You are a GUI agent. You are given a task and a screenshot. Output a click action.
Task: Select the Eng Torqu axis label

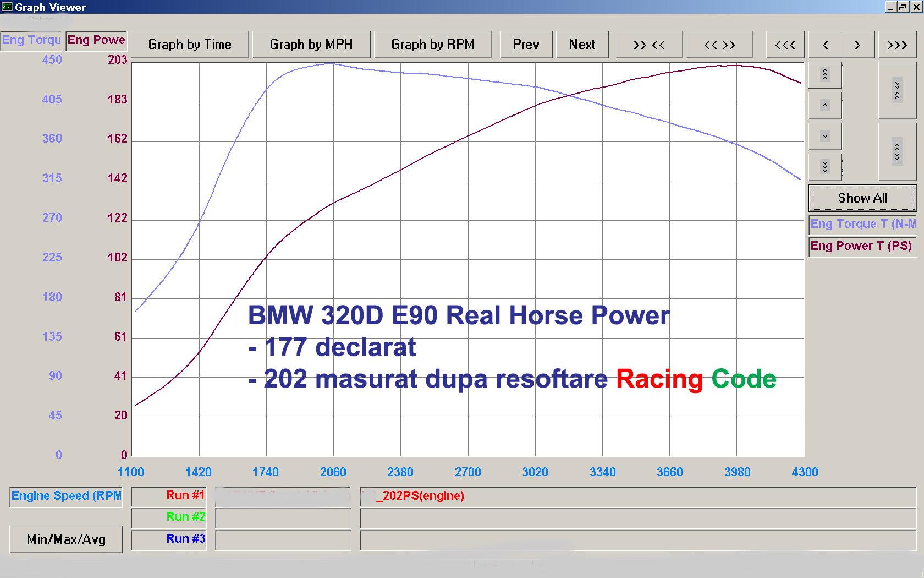31,41
